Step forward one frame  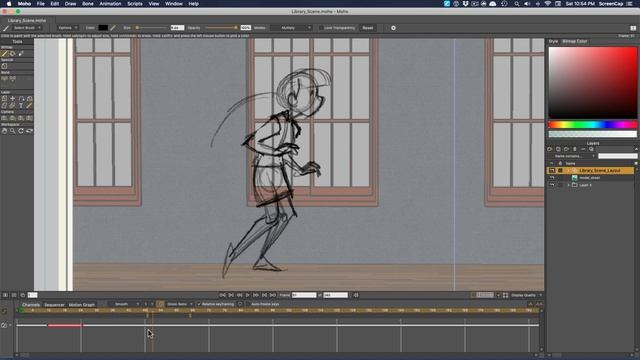256,295
